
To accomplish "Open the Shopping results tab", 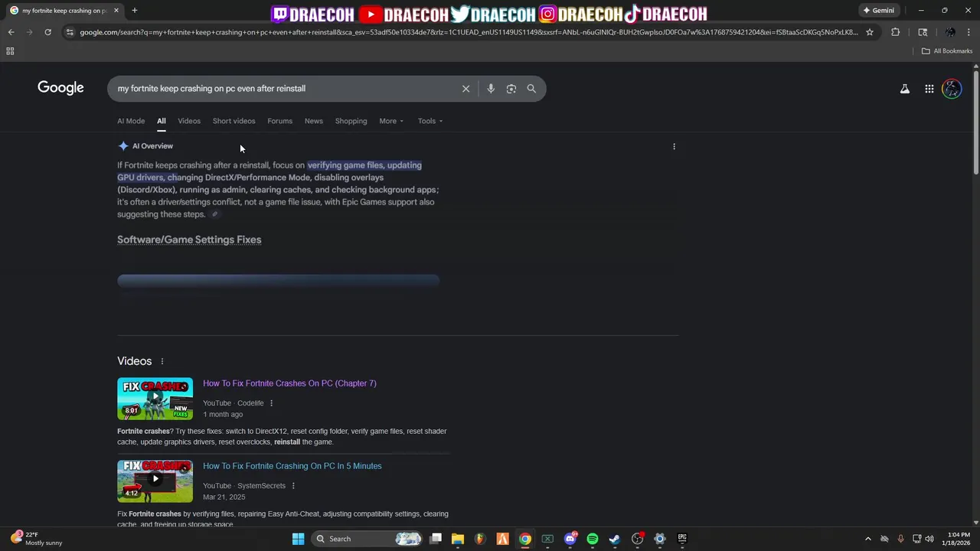I will click(351, 121).
